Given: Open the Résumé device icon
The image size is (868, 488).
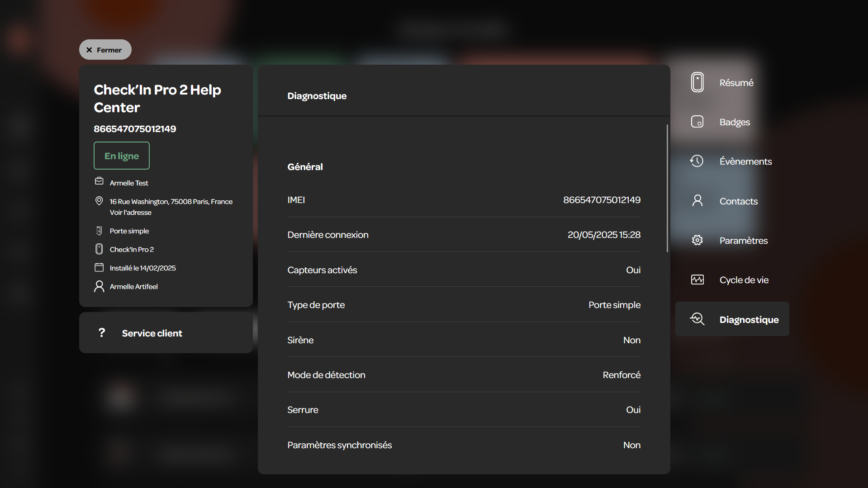Looking at the screenshot, I should tap(697, 82).
